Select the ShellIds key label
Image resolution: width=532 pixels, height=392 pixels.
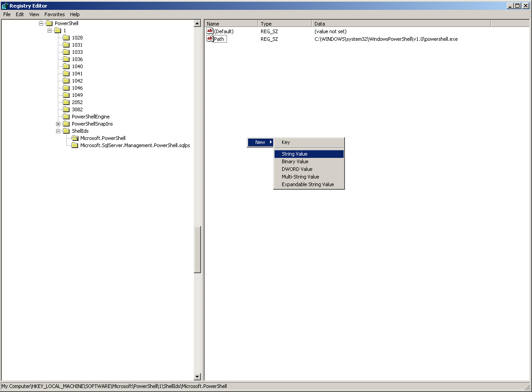(80, 131)
